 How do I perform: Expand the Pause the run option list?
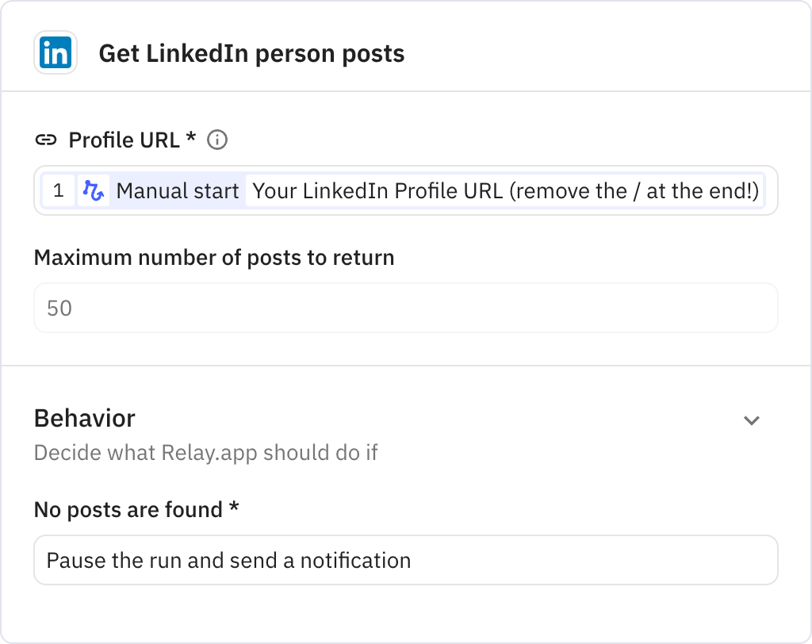pos(405,560)
